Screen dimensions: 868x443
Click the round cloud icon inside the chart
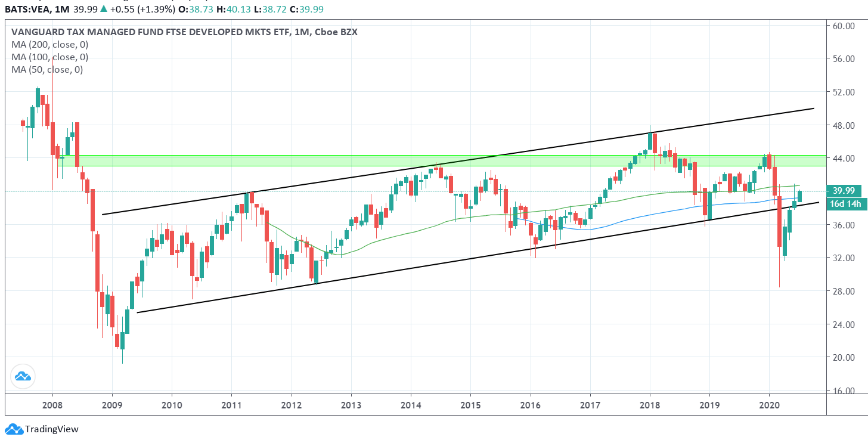click(x=23, y=377)
